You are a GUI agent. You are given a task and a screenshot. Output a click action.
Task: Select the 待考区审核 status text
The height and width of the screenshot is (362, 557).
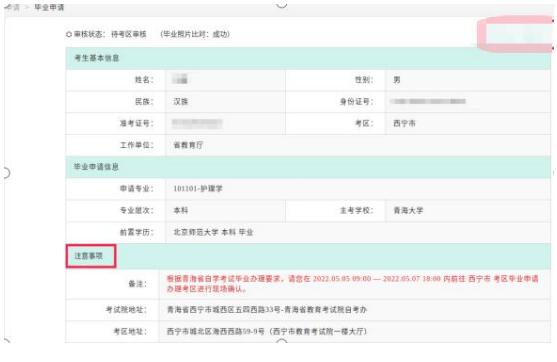point(129,34)
